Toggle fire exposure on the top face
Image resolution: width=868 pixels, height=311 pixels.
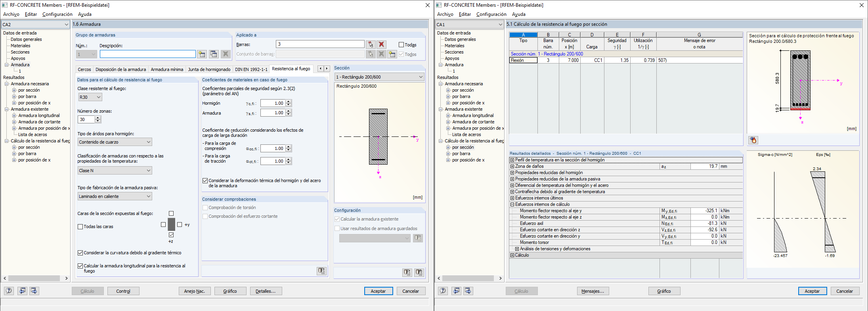click(171, 213)
